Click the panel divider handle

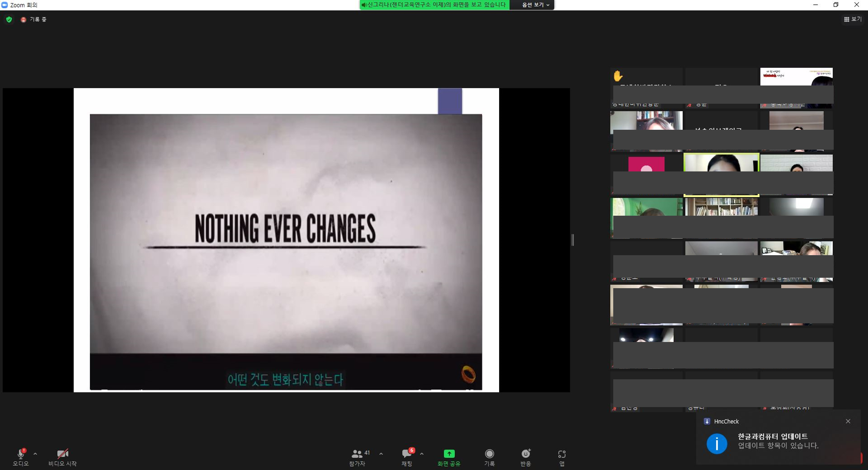tap(573, 240)
